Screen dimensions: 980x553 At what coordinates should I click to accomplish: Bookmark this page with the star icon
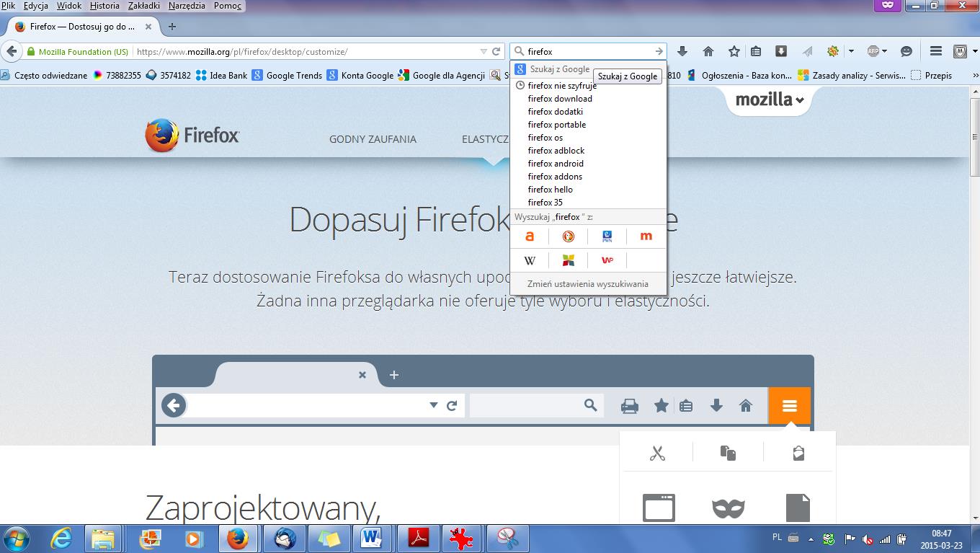(x=734, y=51)
